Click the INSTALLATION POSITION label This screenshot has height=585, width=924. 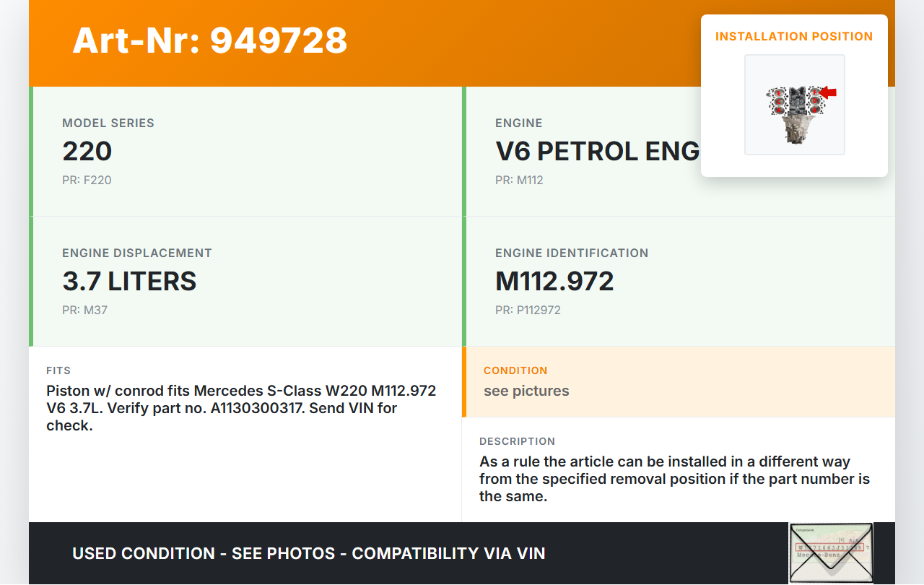pyautogui.click(x=794, y=36)
